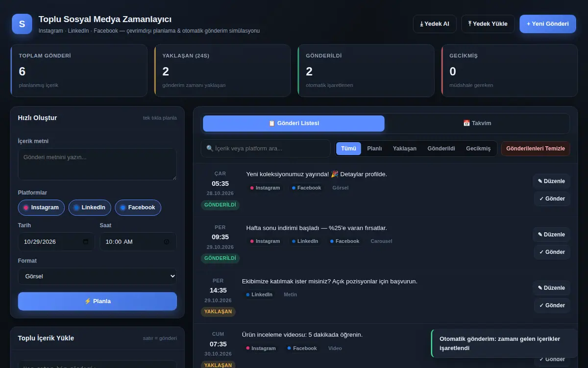
Task: Send the 'Hafta sonu indirimi' post
Action: (x=552, y=252)
